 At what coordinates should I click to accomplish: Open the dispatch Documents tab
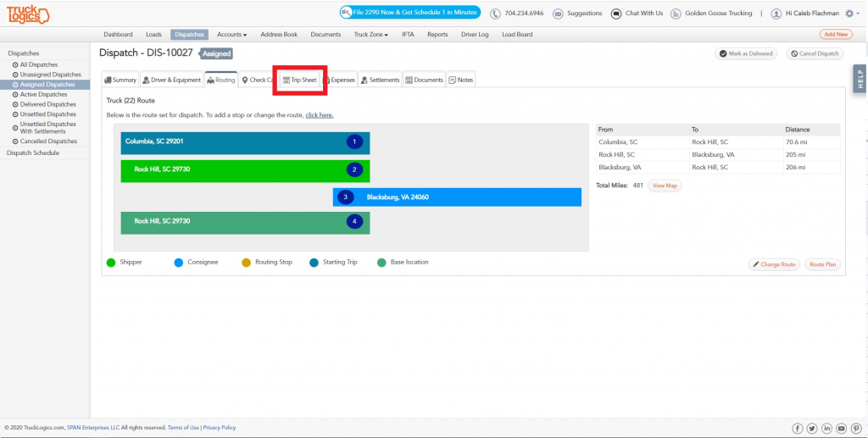click(x=424, y=80)
